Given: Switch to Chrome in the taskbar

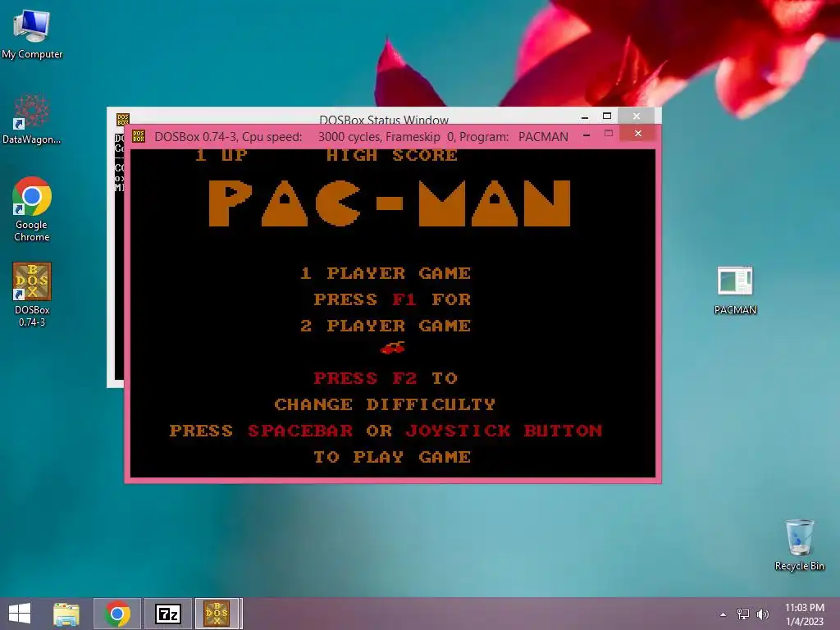Looking at the screenshot, I should pyautogui.click(x=117, y=614).
